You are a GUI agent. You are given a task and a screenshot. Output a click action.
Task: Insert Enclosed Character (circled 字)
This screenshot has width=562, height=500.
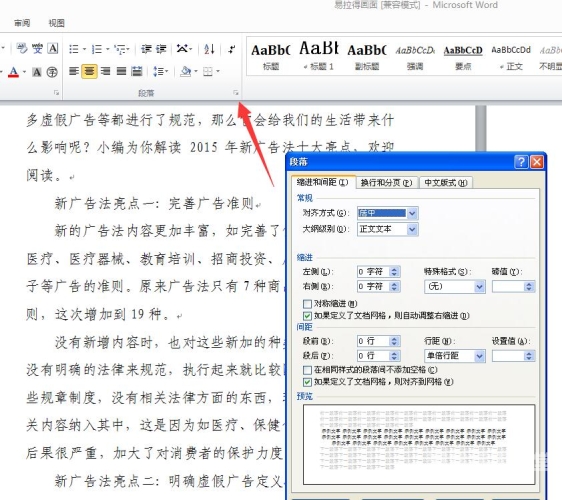[52, 72]
